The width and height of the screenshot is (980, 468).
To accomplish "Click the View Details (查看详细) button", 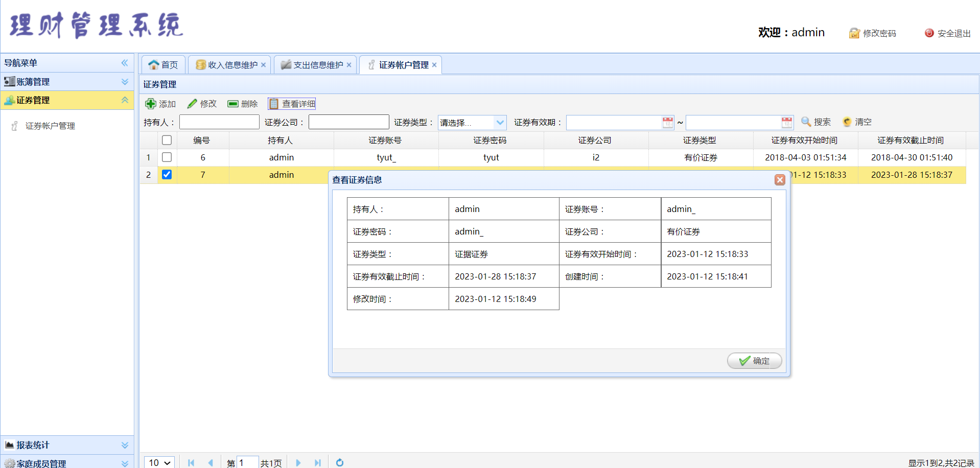I will coord(292,104).
